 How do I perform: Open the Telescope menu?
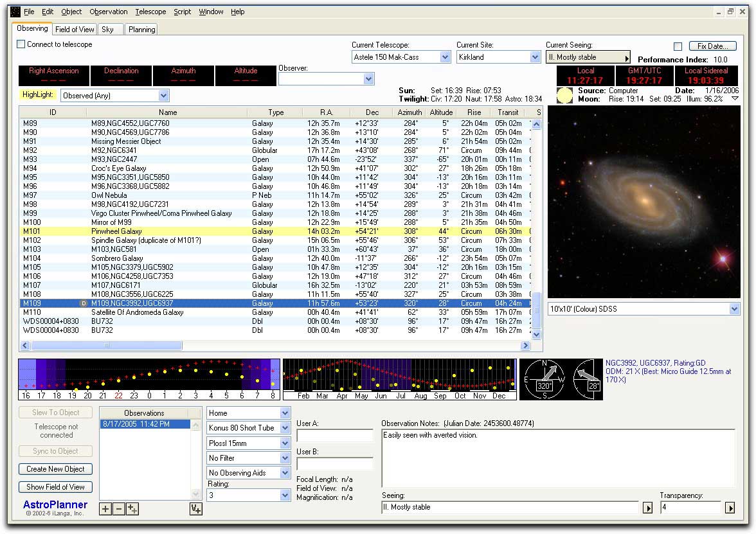(x=150, y=12)
